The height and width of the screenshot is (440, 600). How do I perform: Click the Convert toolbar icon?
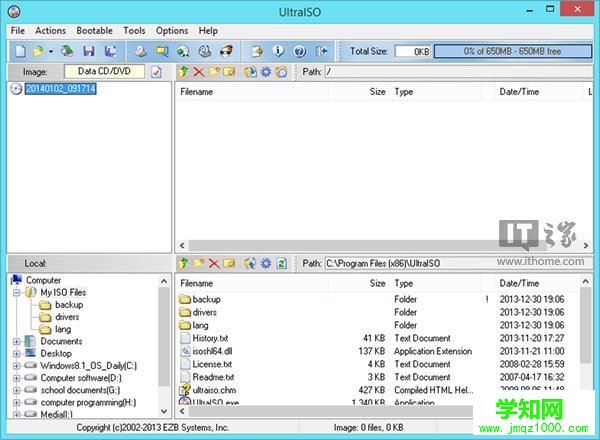coord(183,51)
